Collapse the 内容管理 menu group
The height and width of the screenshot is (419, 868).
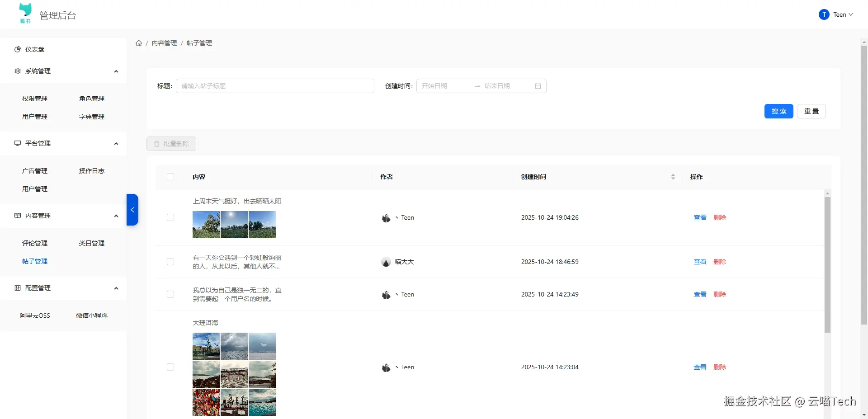click(x=116, y=216)
